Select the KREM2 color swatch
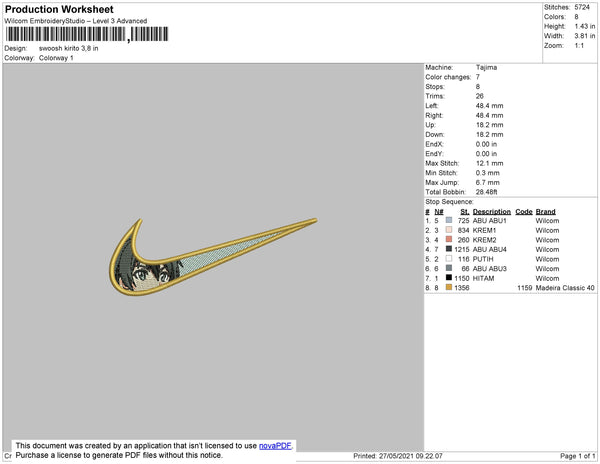 [449, 239]
